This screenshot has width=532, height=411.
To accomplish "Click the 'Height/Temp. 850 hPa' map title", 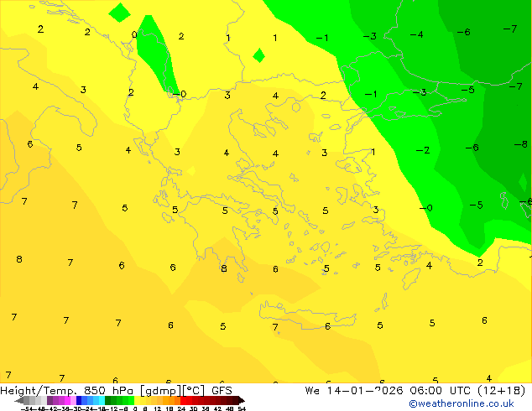I will (x=67, y=391).
